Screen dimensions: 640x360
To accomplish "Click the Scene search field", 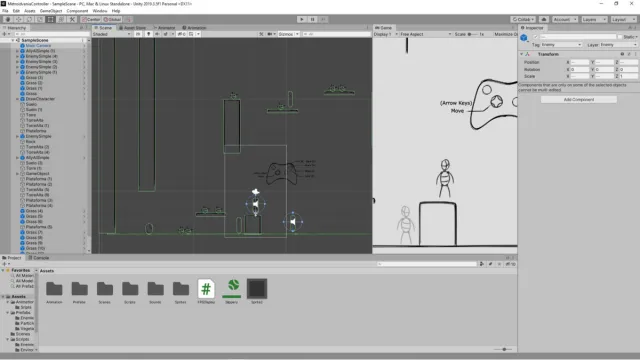I will pos(336,34).
